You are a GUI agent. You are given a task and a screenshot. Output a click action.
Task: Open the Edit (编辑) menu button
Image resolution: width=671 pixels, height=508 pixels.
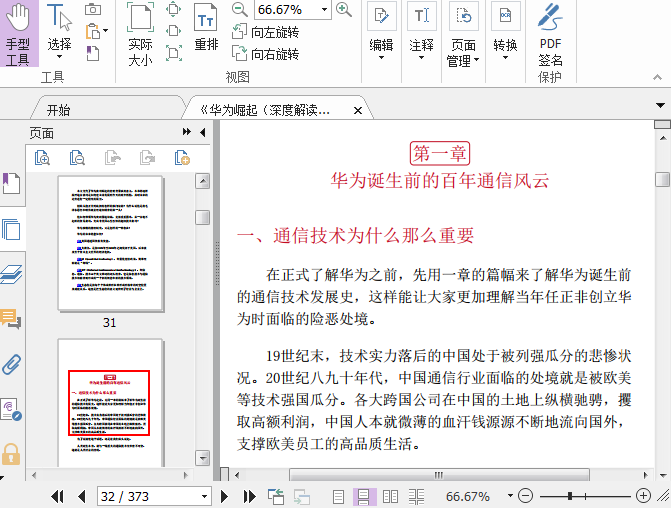point(381,33)
